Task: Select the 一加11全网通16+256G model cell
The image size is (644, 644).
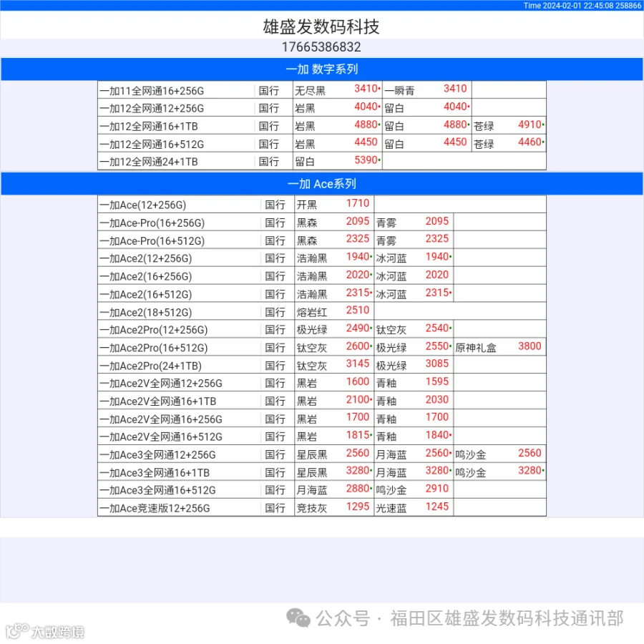Action: [x=176, y=90]
